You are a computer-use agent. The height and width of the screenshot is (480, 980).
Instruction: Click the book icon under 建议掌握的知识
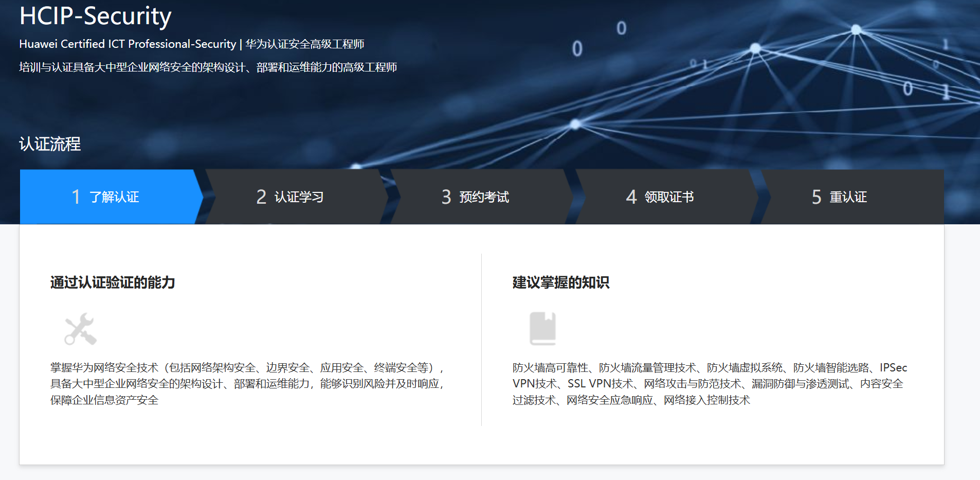tap(543, 329)
